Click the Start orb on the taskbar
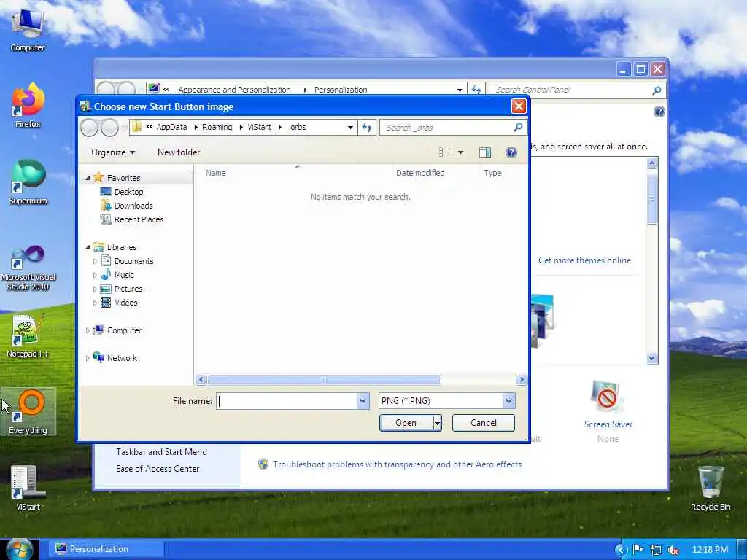The height and width of the screenshot is (560, 747). (x=19, y=549)
